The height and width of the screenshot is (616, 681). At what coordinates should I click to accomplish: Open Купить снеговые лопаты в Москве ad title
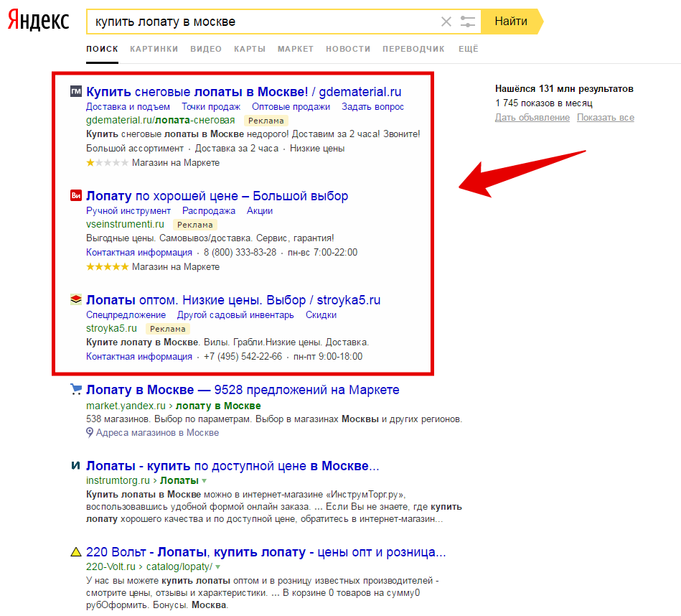(x=244, y=92)
